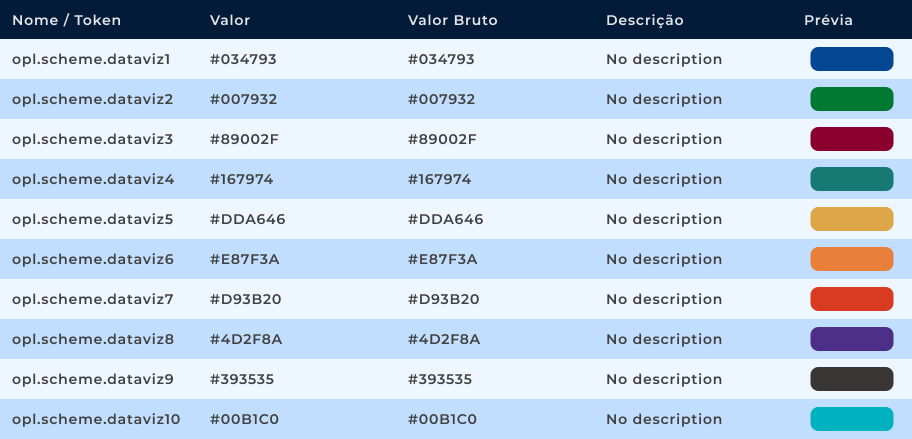This screenshot has width=912, height=439.
Task: Click the 'Descrição' column header
Action: coord(644,20)
